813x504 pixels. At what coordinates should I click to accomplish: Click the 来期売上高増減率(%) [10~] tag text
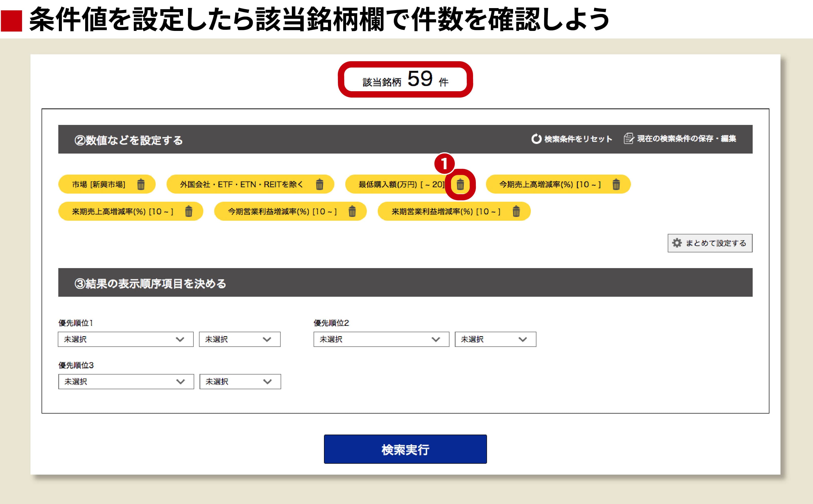pos(123,211)
